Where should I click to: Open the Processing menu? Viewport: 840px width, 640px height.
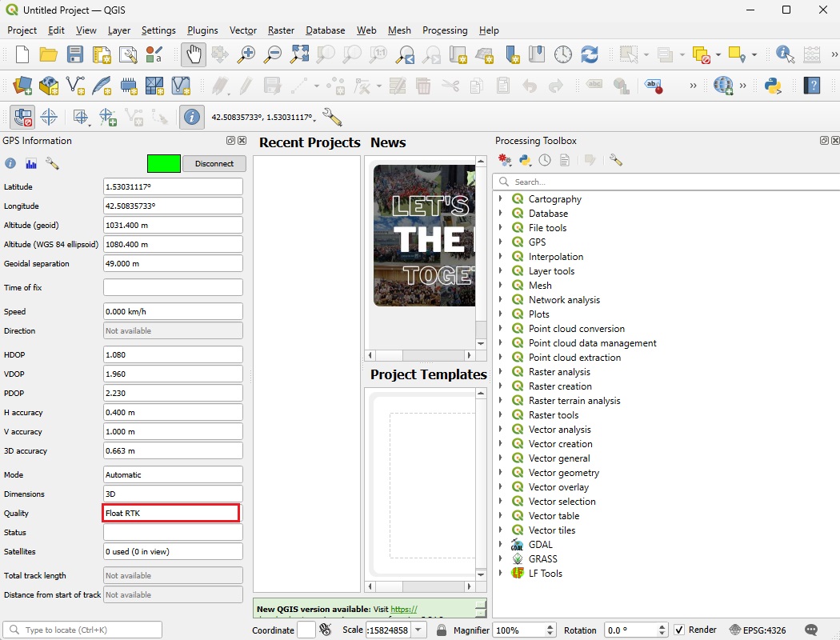444,30
